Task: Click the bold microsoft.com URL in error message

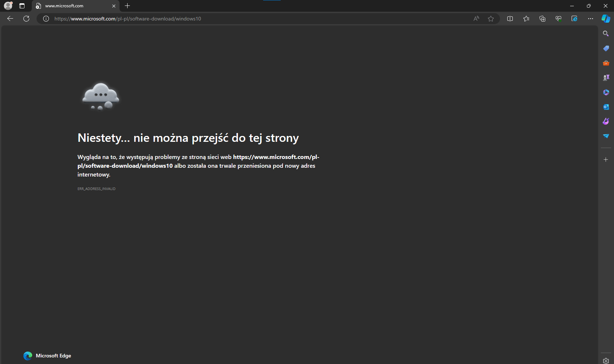Action: pos(198,161)
